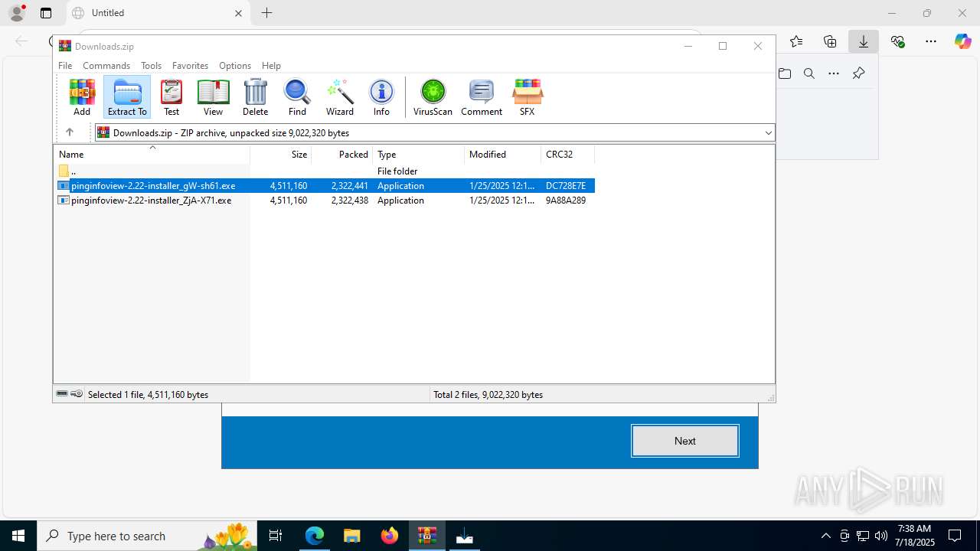This screenshot has height=551, width=980.
Task: Sort by Packed column header
Action: click(342, 155)
